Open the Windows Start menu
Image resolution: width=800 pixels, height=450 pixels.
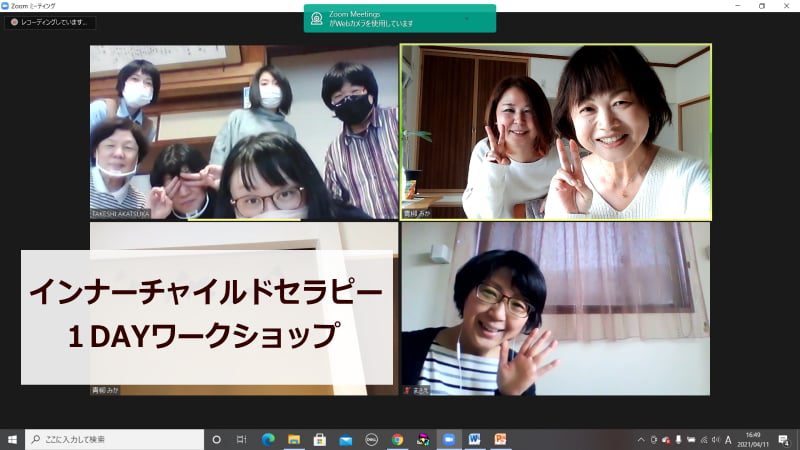pos(12,439)
